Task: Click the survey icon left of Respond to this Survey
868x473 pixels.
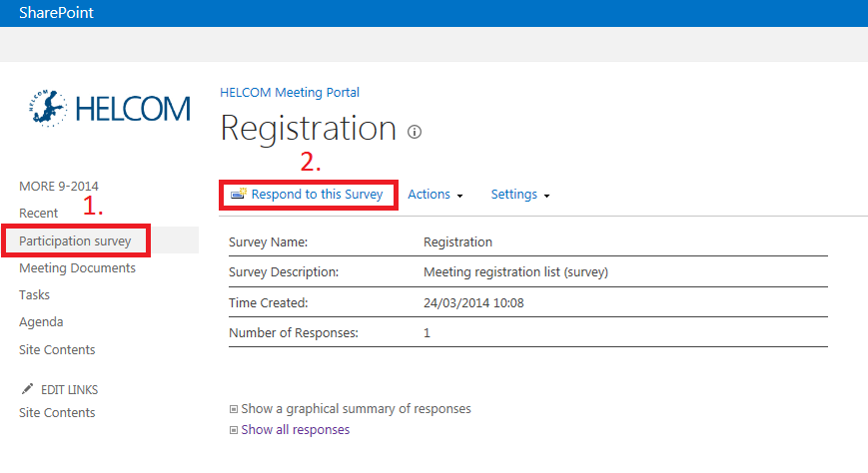Action: (x=239, y=194)
